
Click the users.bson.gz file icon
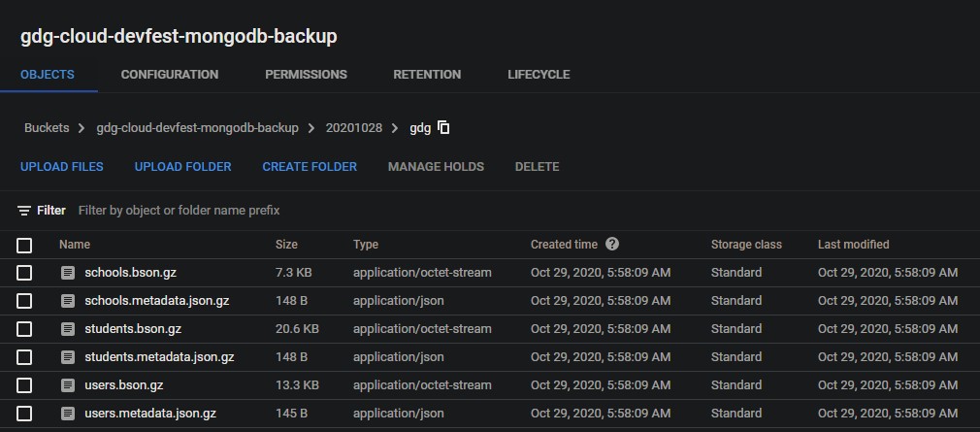tap(68, 385)
